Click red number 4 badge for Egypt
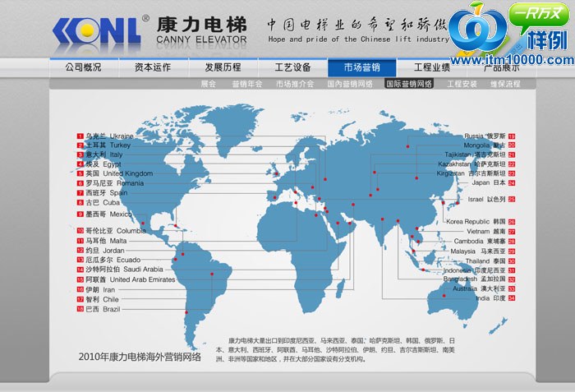The image size is (575, 392). click(x=80, y=164)
